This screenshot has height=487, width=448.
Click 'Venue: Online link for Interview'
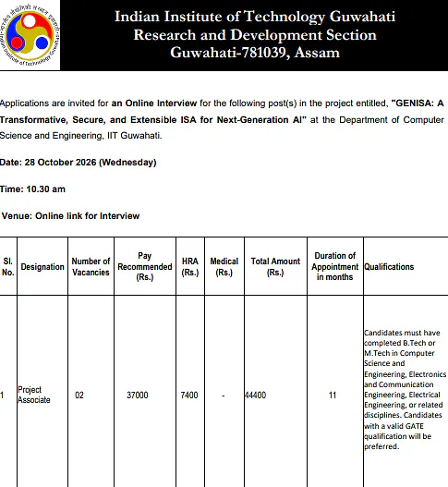(70, 216)
